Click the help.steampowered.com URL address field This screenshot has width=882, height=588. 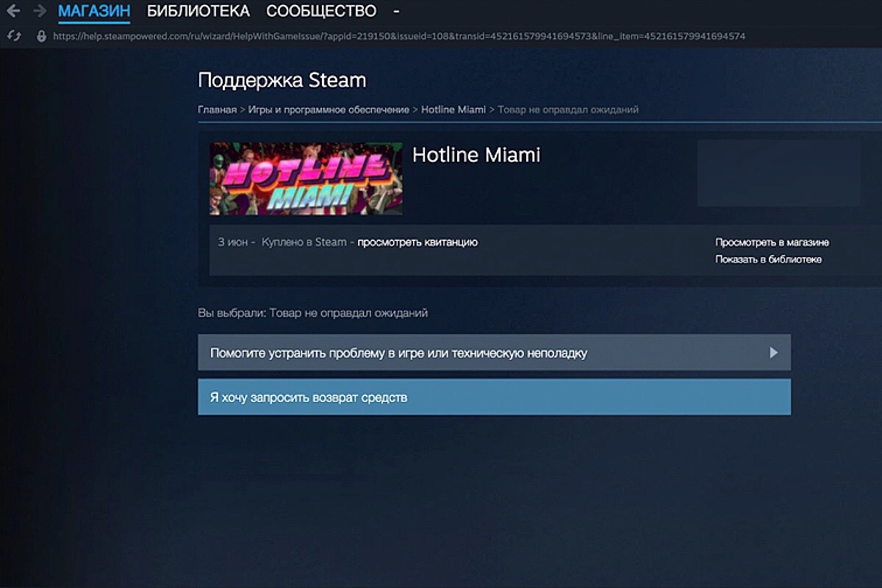(399, 36)
